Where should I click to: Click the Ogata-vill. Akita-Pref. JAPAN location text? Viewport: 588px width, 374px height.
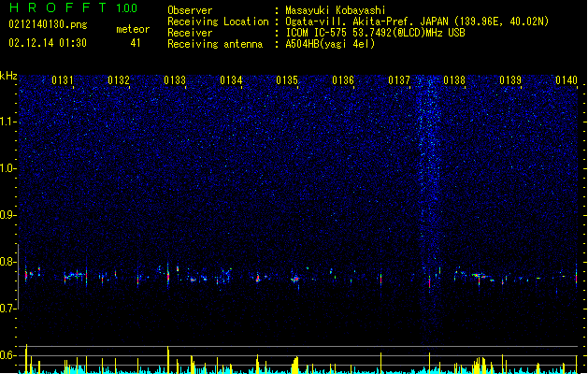click(417, 22)
